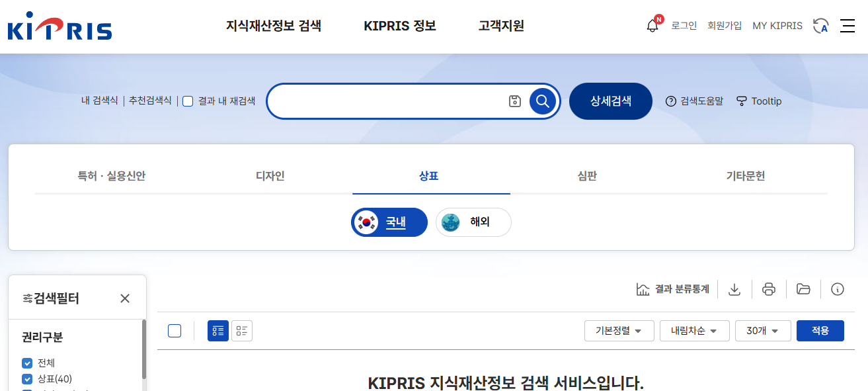Select the 해외 option with globe

[x=473, y=222]
